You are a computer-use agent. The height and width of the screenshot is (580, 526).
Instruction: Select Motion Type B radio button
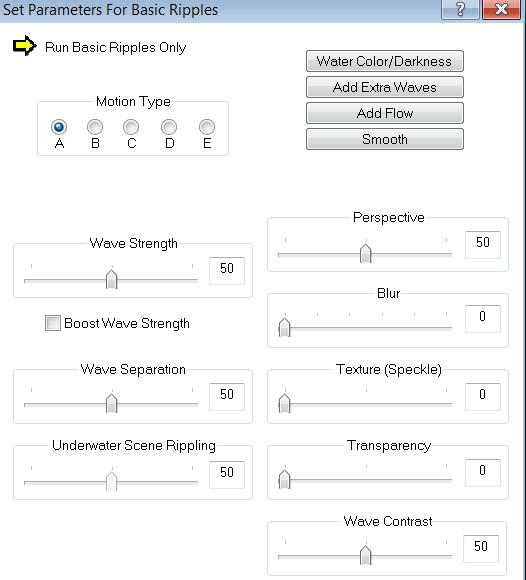pos(95,127)
